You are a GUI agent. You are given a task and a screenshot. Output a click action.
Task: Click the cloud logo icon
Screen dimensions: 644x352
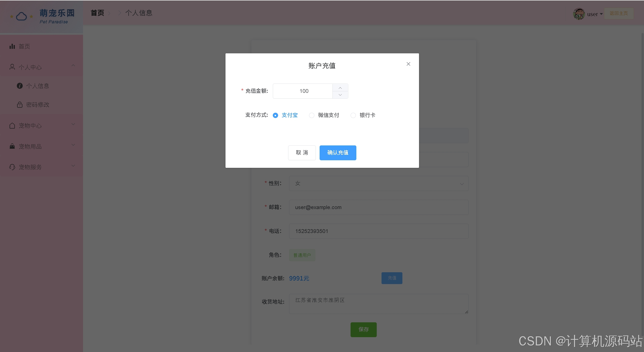click(21, 17)
